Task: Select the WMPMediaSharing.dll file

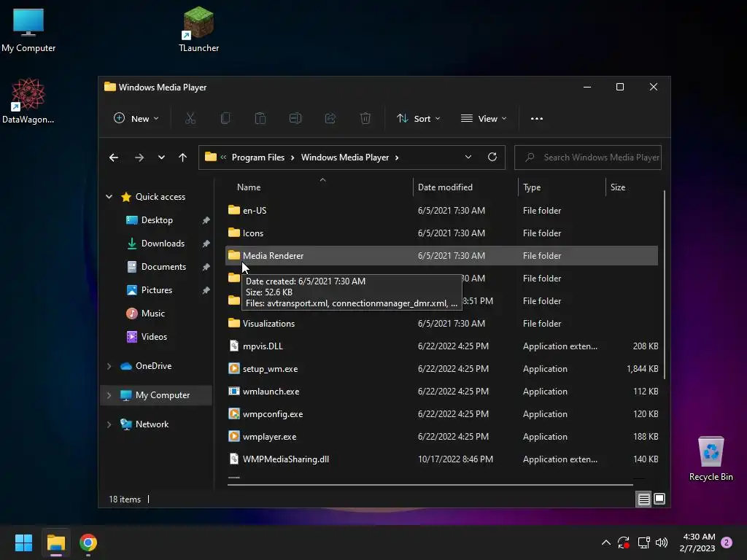Action: point(441,459)
